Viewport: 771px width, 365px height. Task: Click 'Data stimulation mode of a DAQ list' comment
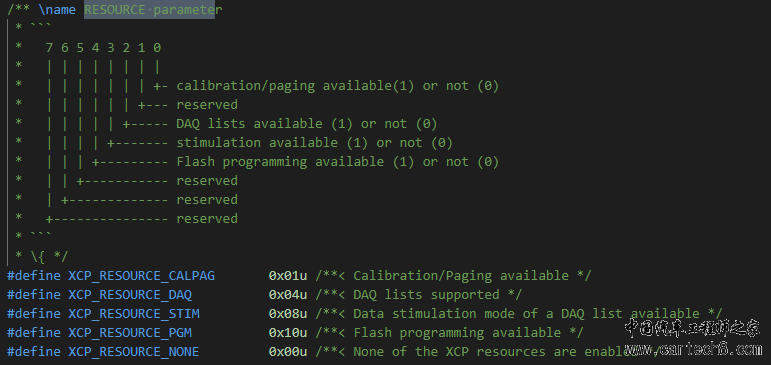tap(488, 314)
